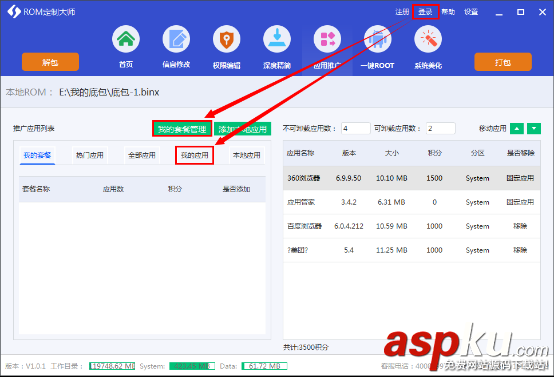Open the 帮助 help menu

point(448,12)
